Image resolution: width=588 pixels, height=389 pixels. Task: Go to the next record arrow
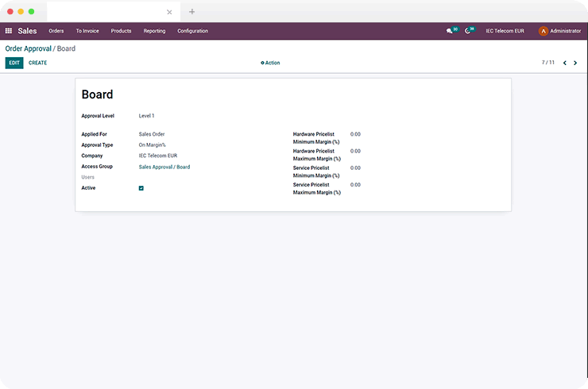575,63
